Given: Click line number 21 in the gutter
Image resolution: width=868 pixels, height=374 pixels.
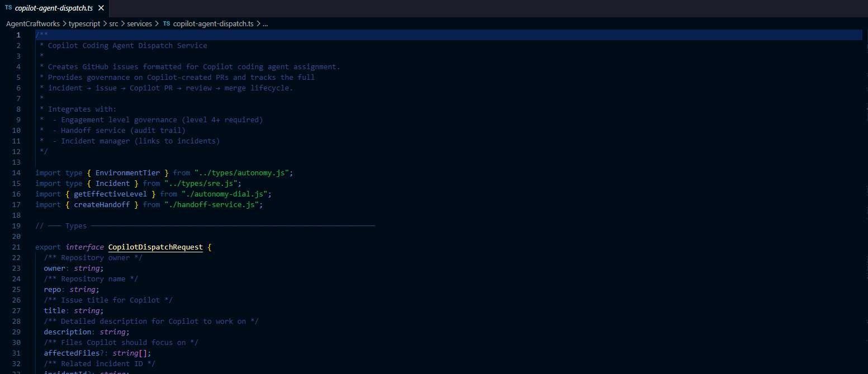Looking at the screenshot, I should (16, 247).
